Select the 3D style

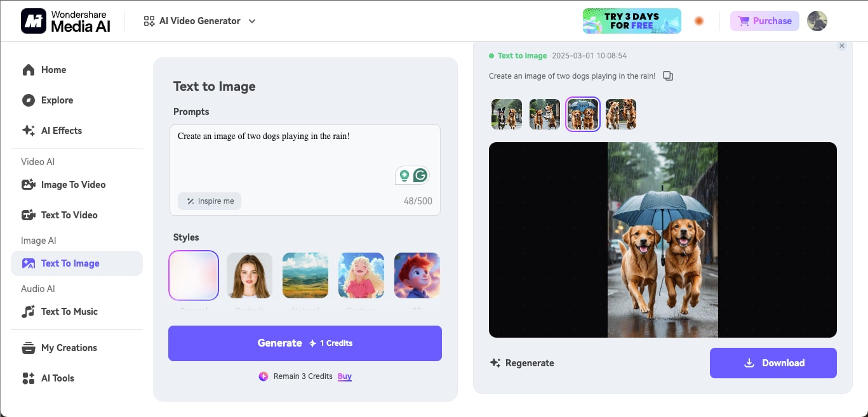tap(417, 275)
